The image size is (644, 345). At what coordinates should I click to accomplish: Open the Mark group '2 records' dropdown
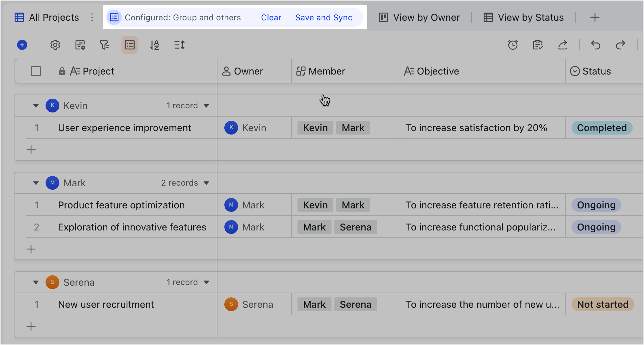(x=206, y=183)
